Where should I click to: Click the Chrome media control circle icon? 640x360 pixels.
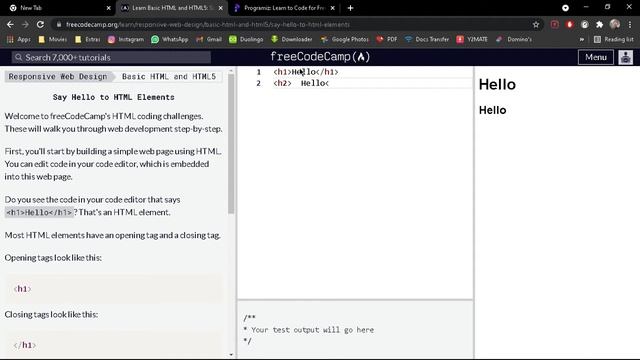(565, 8)
